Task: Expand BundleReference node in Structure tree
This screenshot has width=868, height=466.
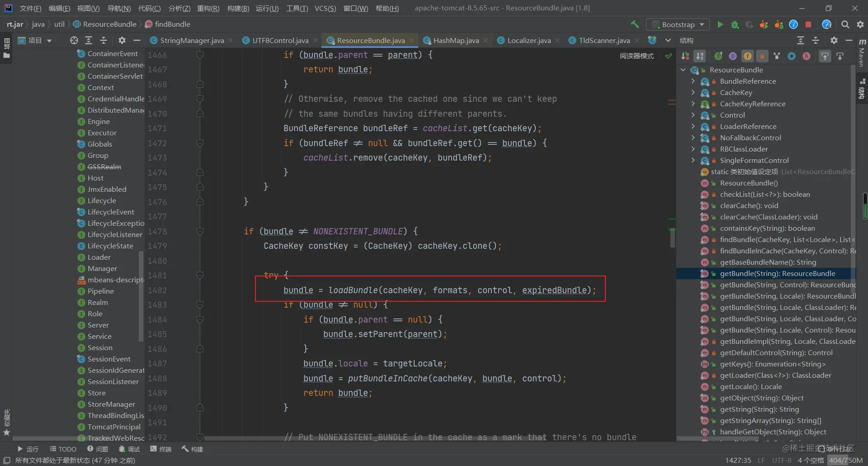Action: [693, 81]
